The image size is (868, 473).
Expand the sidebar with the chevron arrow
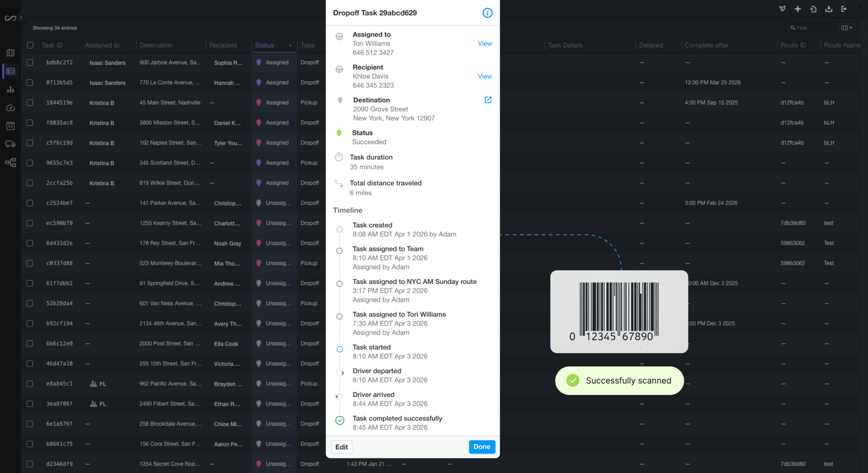point(21,17)
